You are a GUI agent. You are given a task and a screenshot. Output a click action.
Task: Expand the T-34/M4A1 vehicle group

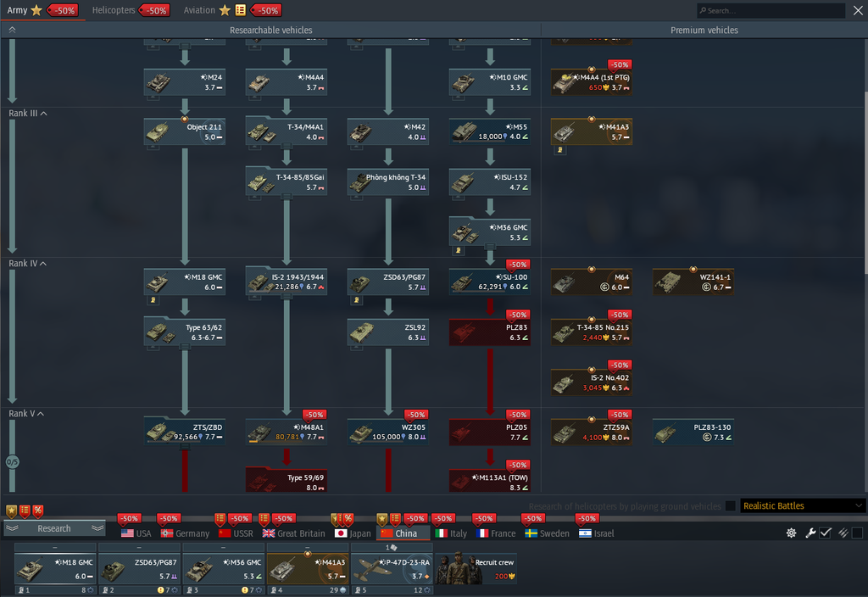coord(287,131)
